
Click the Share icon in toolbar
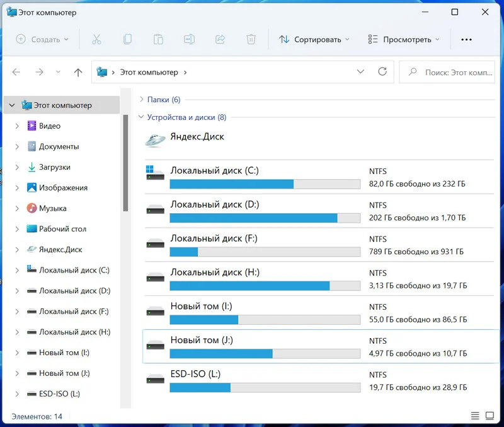click(x=220, y=39)
